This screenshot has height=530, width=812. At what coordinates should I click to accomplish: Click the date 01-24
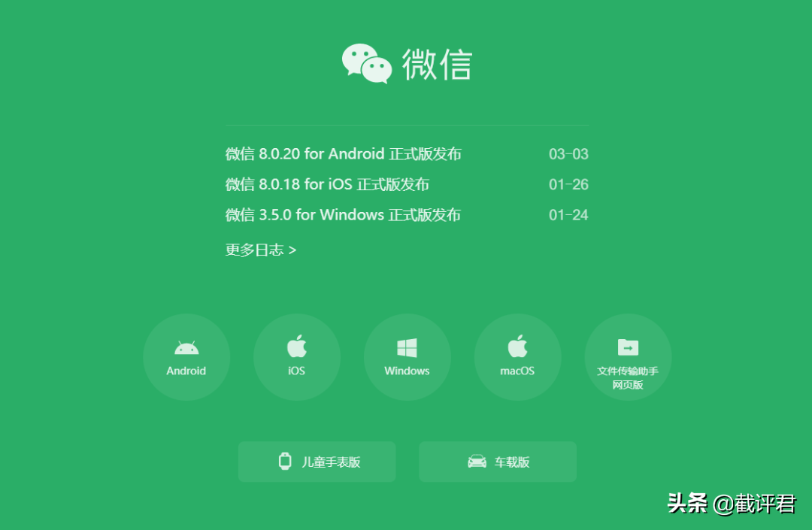pyautogui.click(x=568, y=215)
